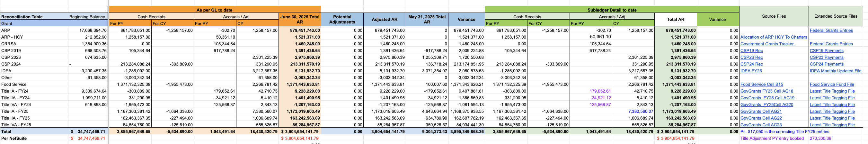Select the 'As per GL to date' header
Image resolution: width=868 pixels, height=144 pixels.
point(214,10)
